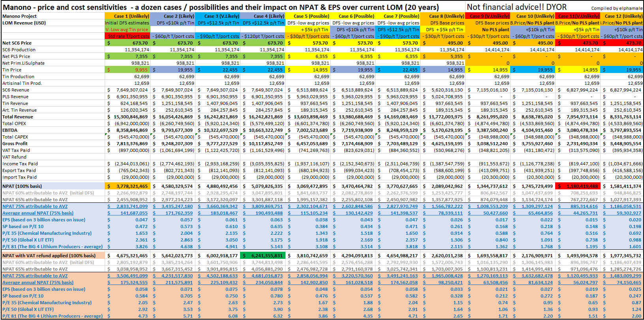Select the 'V. Low avg Tin price' cell
Viewport: 644px width, 320px height.
coord(128,30)
